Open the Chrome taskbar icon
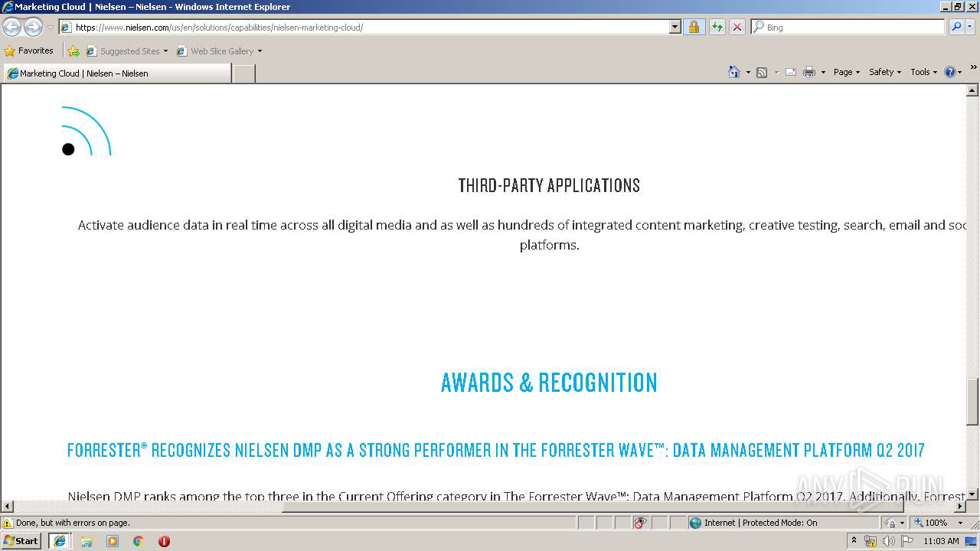The image size is (980, 551). click(139, 541)
